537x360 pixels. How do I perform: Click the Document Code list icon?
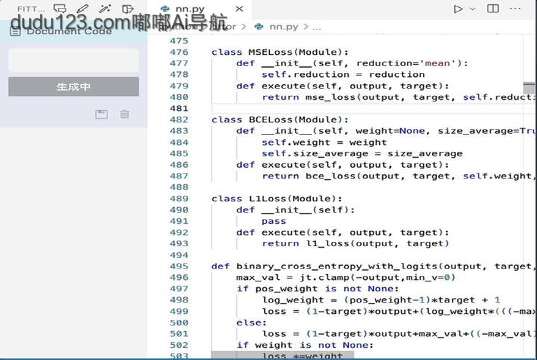tap(15, 32)
